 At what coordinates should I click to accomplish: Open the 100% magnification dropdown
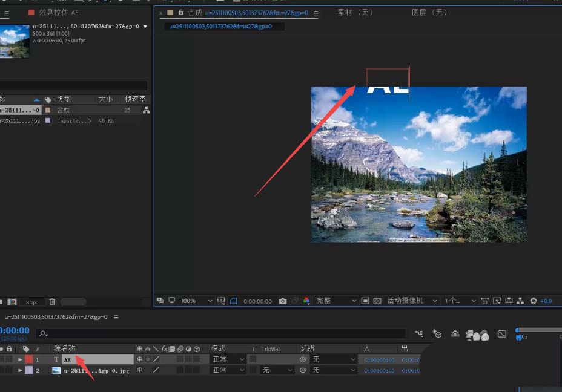click(196, 301)
